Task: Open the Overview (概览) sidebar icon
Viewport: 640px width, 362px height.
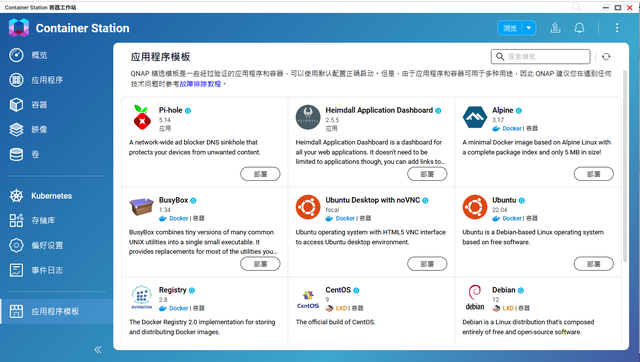Action: point(16,55)
